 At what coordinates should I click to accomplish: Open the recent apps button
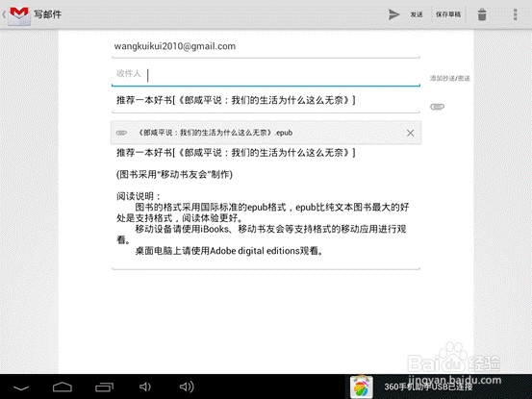[x=104, y=387]
